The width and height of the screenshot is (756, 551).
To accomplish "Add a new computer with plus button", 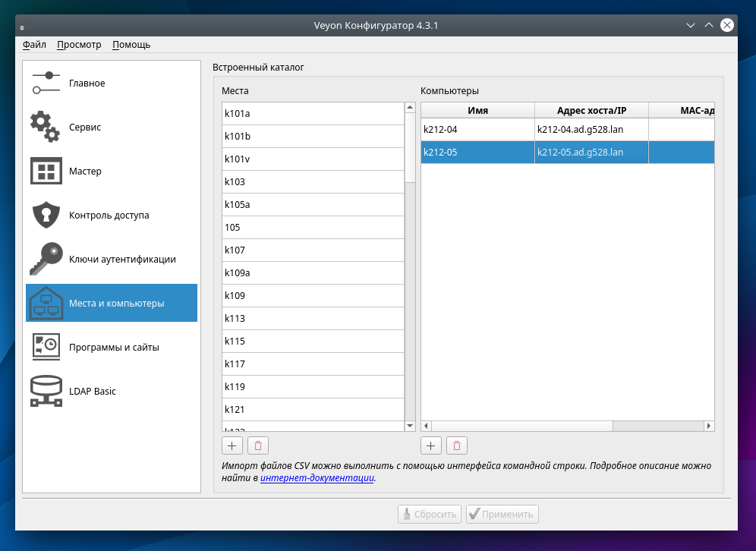I will (431, 446).
